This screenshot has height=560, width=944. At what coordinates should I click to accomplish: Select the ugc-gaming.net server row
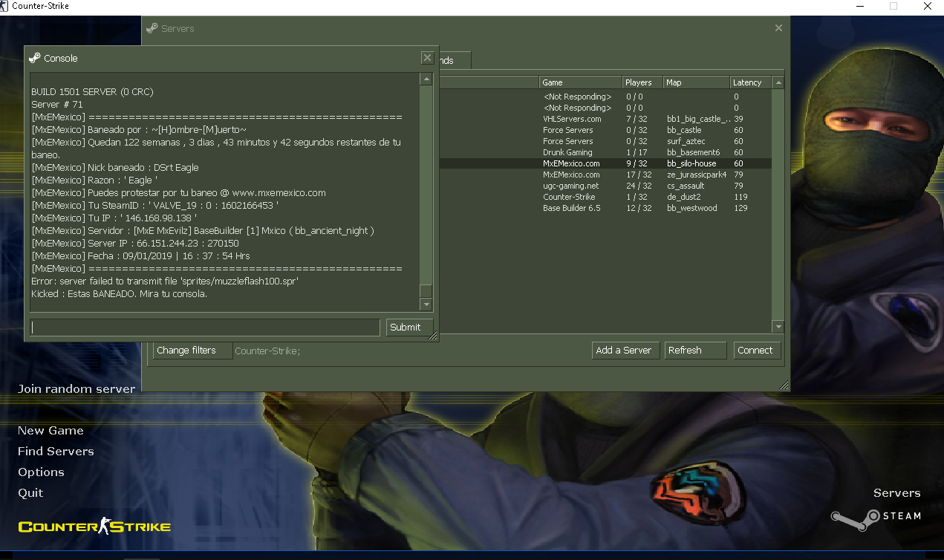[x=605, y=186]
